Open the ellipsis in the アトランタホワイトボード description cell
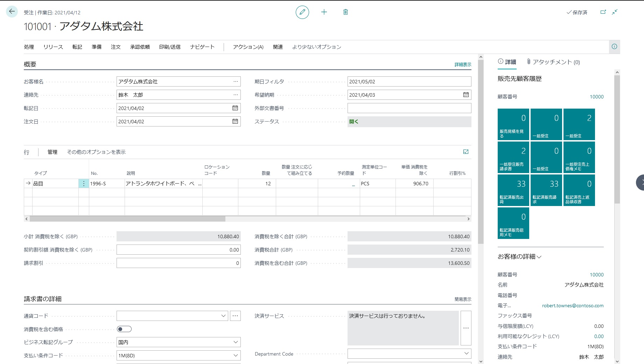 (x=200, y=184)
